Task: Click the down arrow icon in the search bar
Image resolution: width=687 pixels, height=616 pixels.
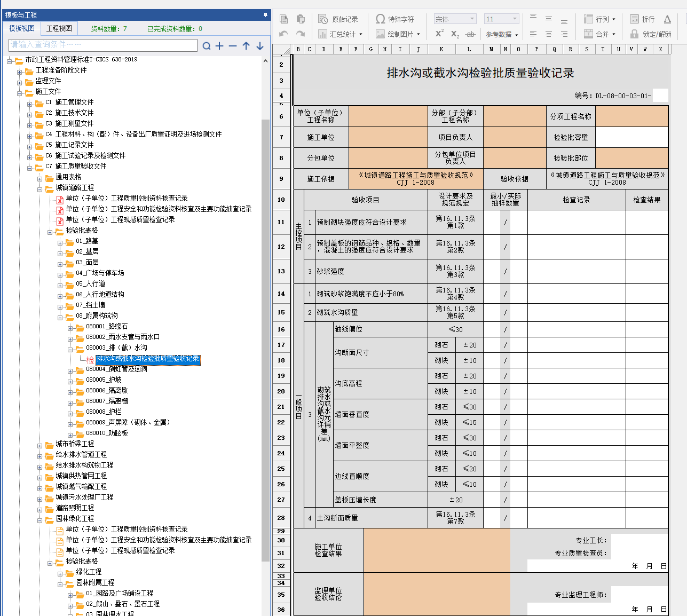Action: (x=260, y=46)
